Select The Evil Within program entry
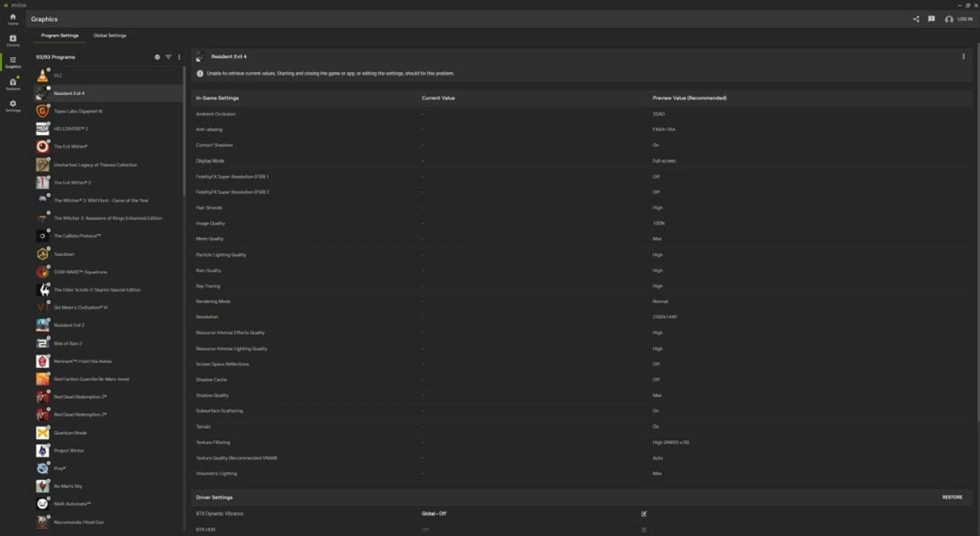Screen dimensions: 980x536 coord(108,147)
